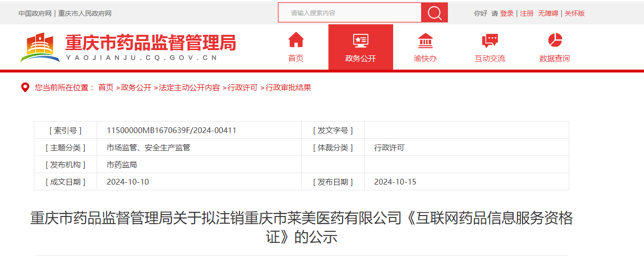
Task: Enable 无障碍 accessibility mode
Action: 548,13
